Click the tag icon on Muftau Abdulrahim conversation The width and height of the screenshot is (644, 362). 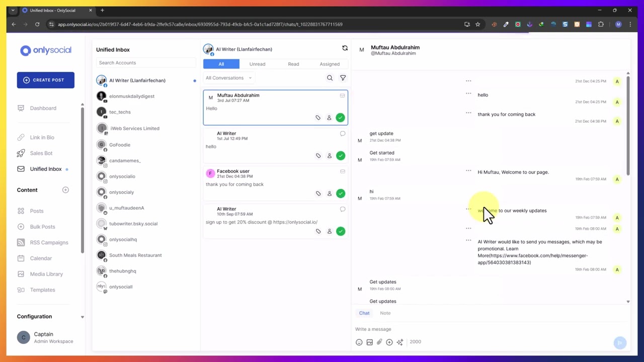click(318, 118)
